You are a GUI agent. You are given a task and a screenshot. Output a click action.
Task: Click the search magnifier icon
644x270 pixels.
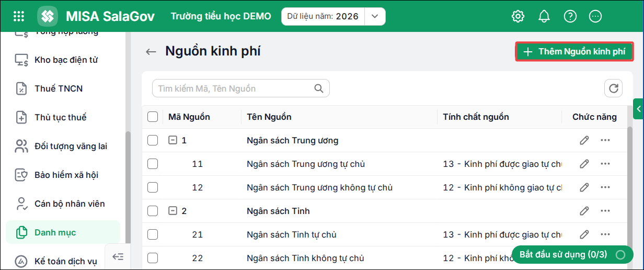point(319,88)
